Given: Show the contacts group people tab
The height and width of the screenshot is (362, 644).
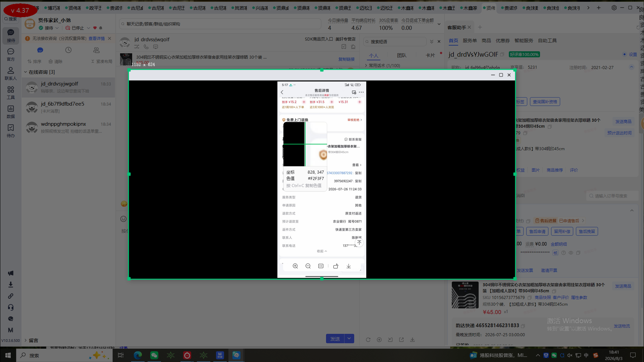Looking at the screenshot, I should pyautogui.click(x=97, y=50).
